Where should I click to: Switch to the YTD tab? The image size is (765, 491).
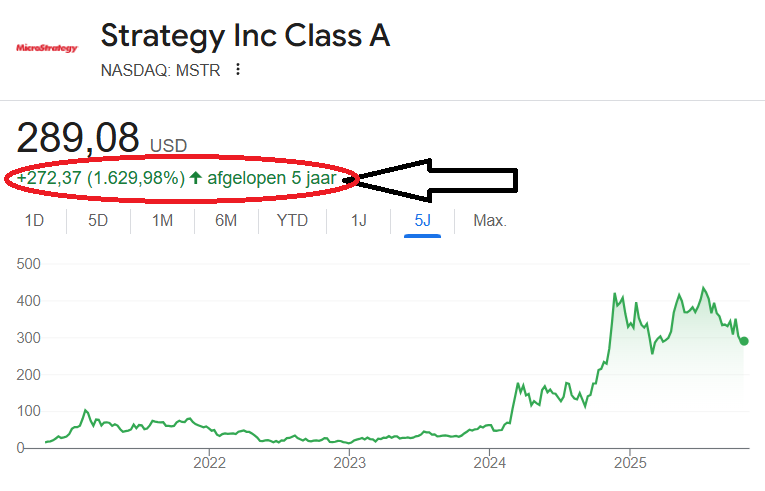pos(292,220)
